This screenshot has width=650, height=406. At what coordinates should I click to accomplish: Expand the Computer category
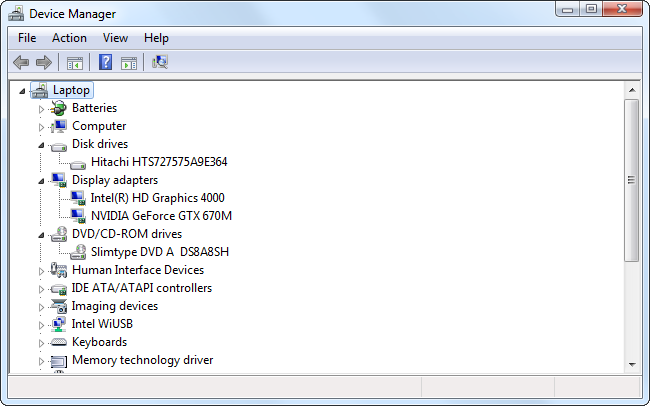[41, 127]
